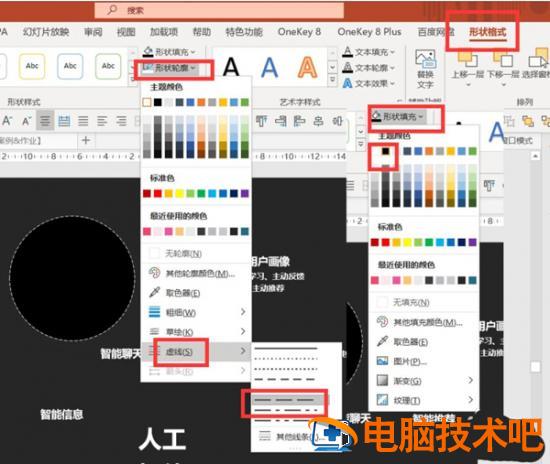Open the 视图 ribbon tab
The height and width of the screenshot is (464, 550).
pyautogui.click(x=126, y=32)
